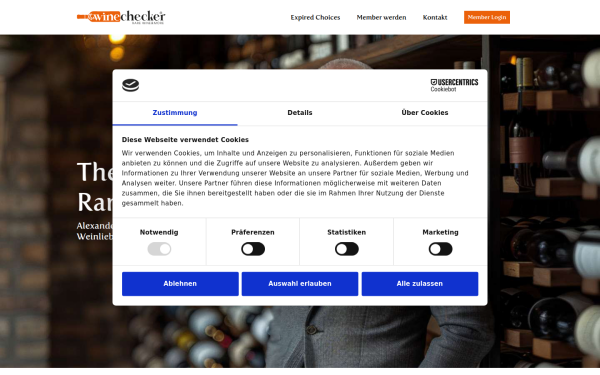Open the Member Login button

point(487,17)
